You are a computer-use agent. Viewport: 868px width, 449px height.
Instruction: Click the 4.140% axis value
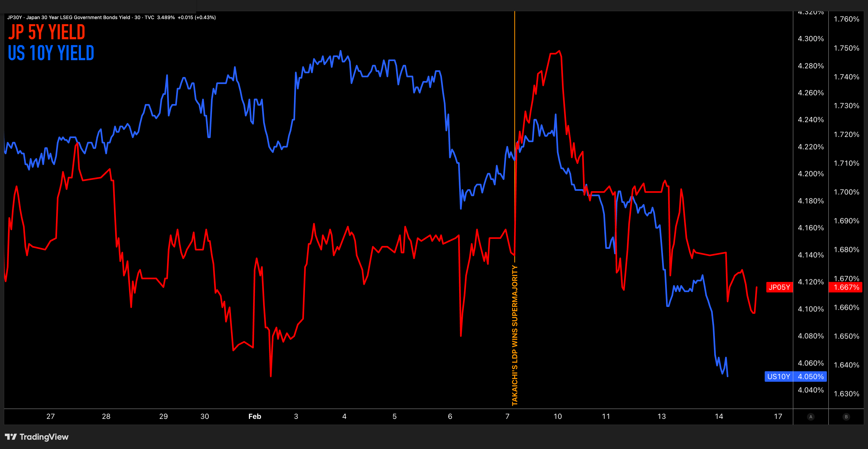pos(811,255)
